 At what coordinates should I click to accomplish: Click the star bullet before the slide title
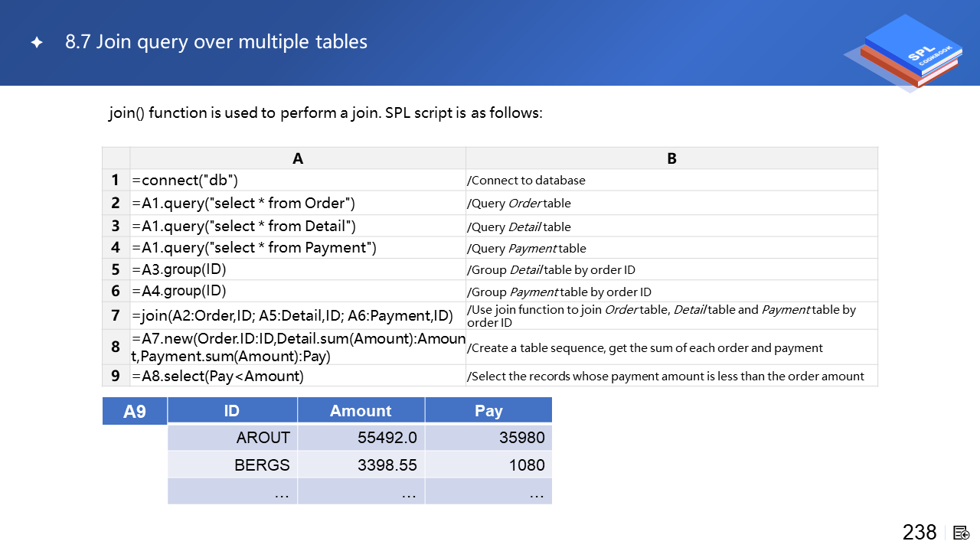[37, 43]
